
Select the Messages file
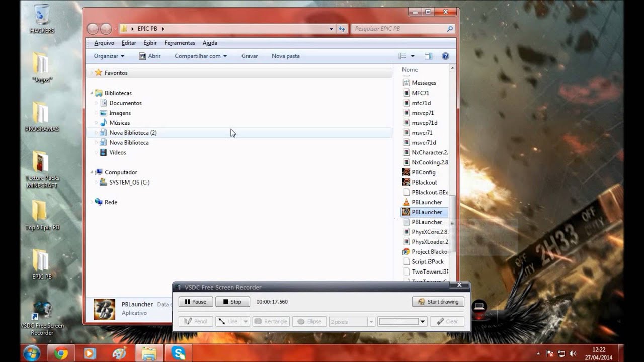tap(424, 83)
